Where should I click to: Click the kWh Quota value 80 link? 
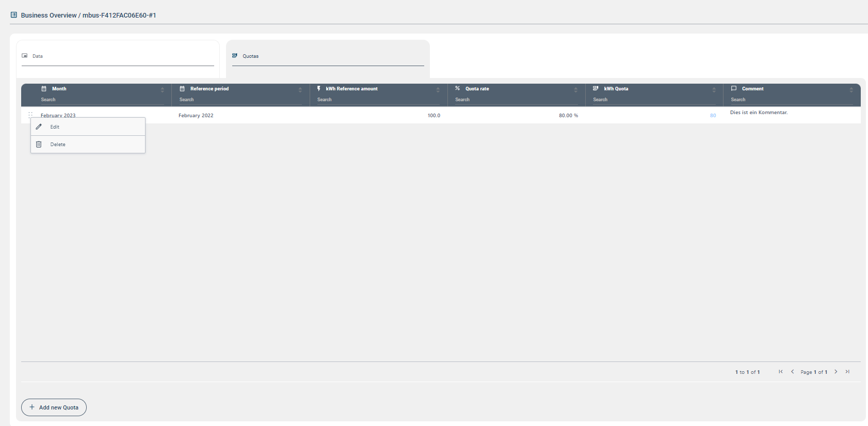pos(713,116)
